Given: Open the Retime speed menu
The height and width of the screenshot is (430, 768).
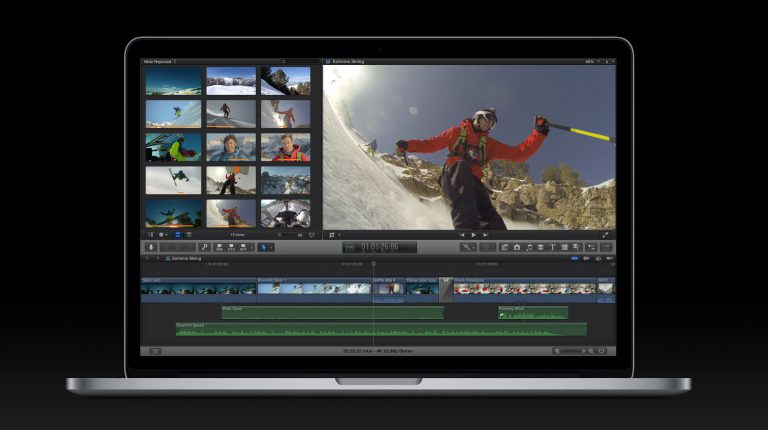Looking at the screenshot, I should [486, 247].
